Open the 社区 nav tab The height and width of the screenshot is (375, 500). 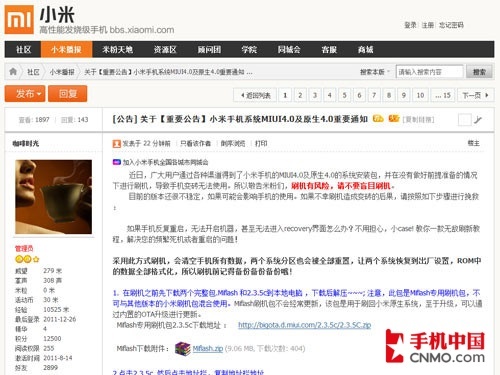[23, 50]
